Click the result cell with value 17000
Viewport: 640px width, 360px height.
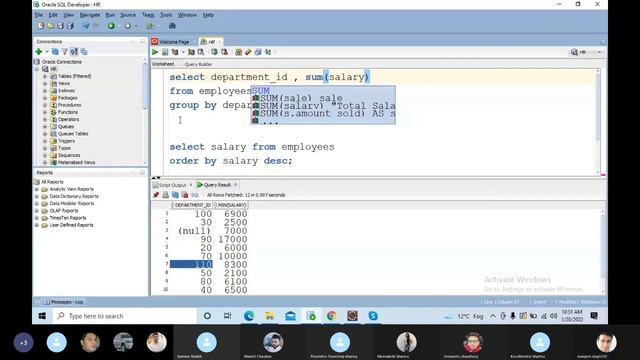pos(233,239)
